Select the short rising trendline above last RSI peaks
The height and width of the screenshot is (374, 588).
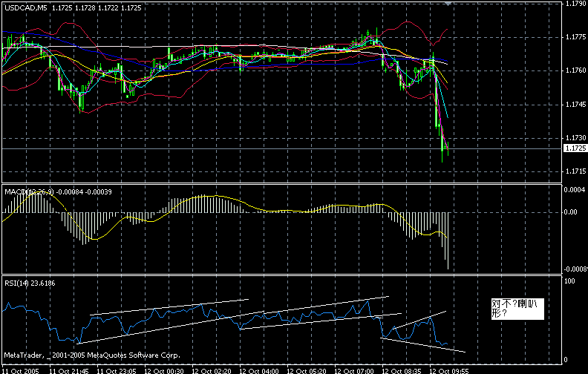point(419,320)
